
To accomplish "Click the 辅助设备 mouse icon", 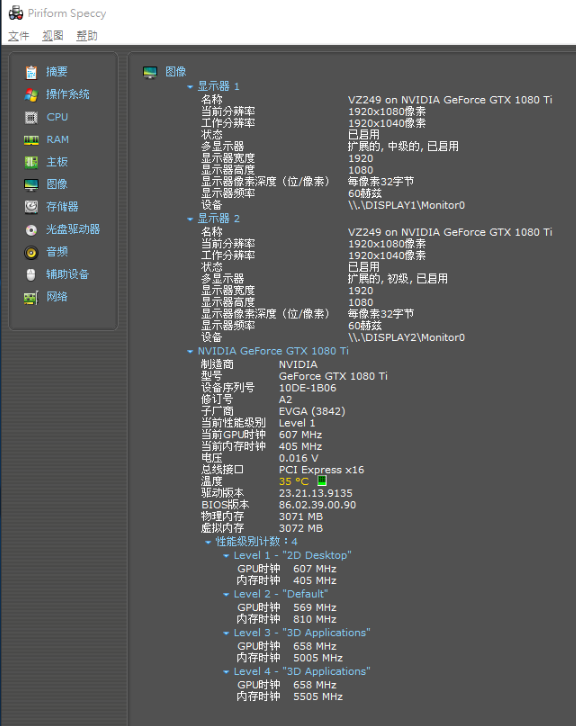I will point(31,275).
